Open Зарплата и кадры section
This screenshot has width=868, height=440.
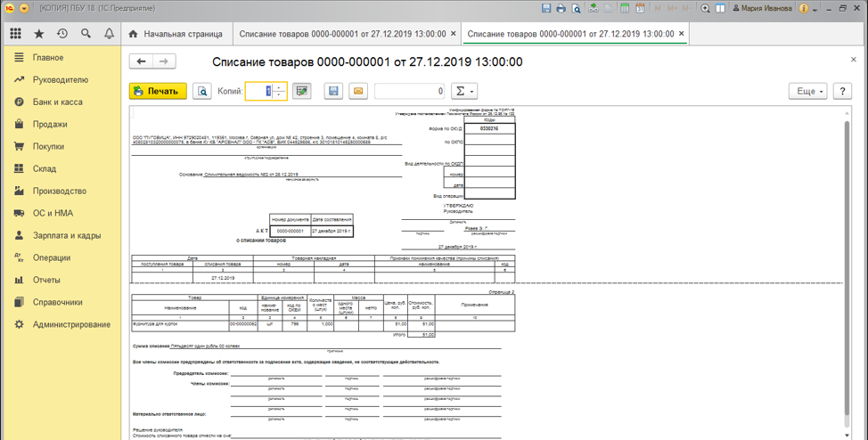(67, 235)
